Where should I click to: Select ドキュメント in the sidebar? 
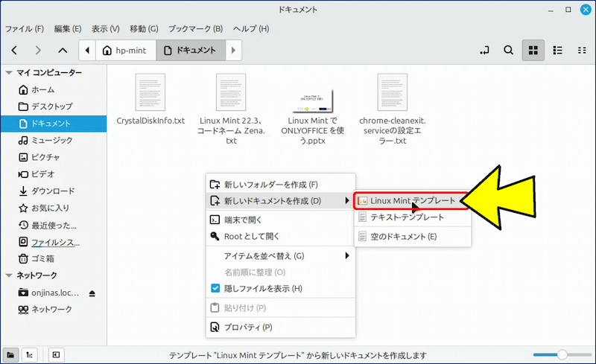(x=53, y=124)
